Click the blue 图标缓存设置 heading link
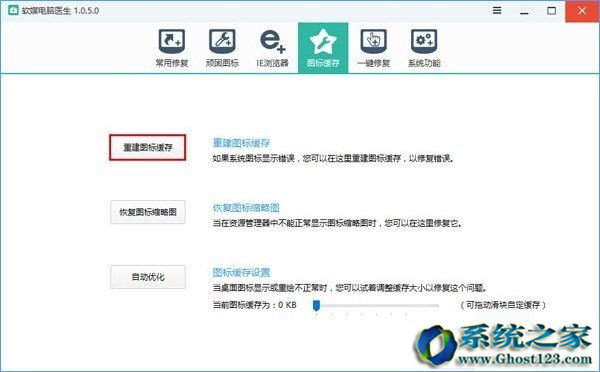Screen dimensions: 600x372 coord(241,272)
